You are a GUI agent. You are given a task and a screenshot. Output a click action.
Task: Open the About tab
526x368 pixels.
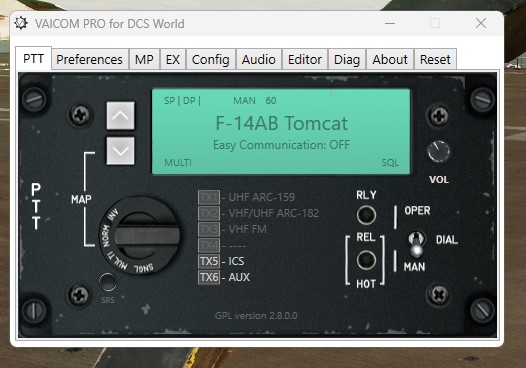[x=390, y=59]
